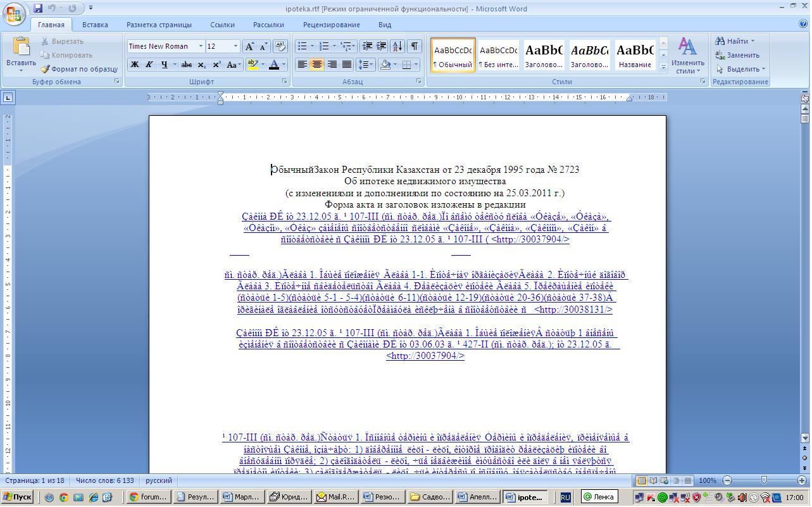Open line spacing dropdown
The image size is (812, 507).
click(366, 65)
